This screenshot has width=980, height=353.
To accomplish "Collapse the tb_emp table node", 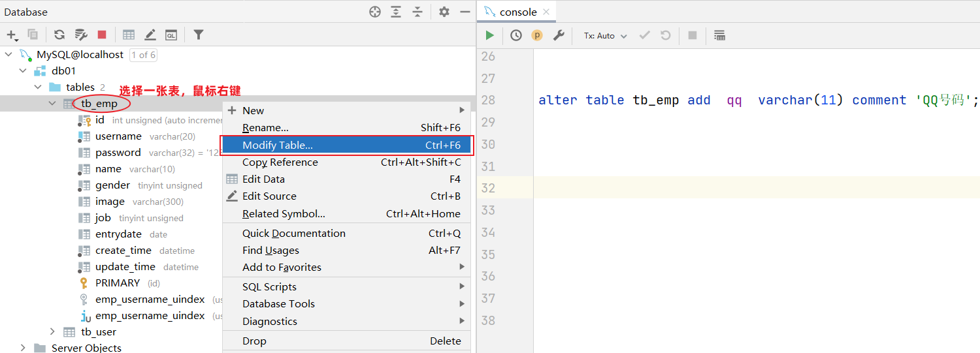I will tap(53, 104).
